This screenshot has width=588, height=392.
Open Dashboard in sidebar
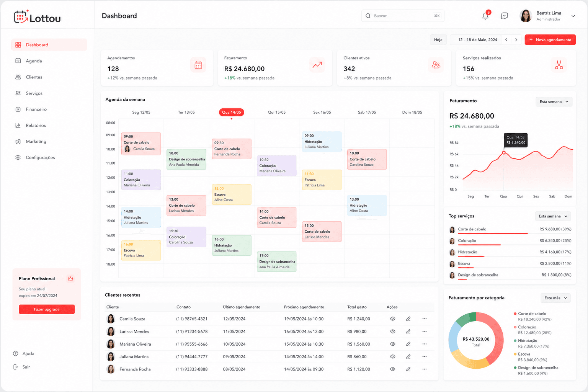[x=49, y=45]
